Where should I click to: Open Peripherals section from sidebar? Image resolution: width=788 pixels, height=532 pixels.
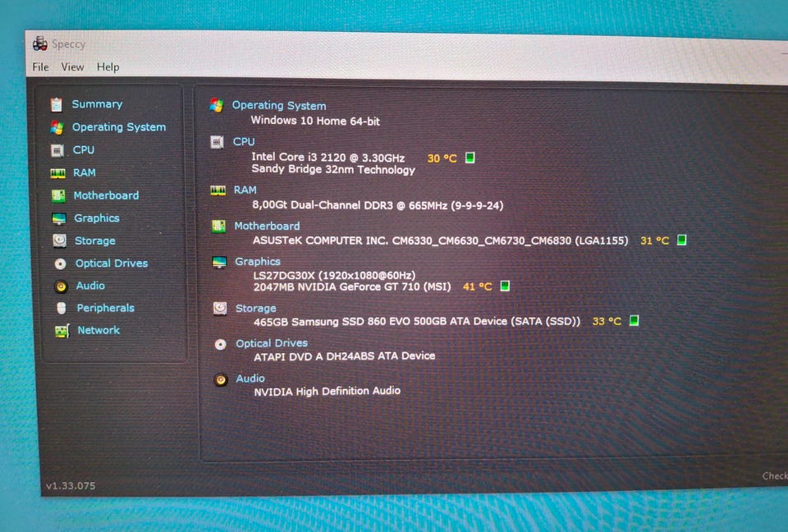(106, 308)
